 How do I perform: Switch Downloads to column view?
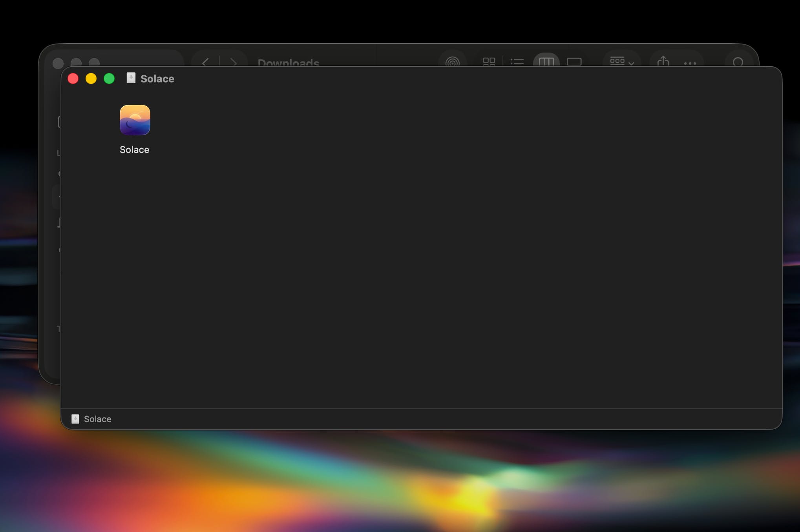[x=546, y=62]
